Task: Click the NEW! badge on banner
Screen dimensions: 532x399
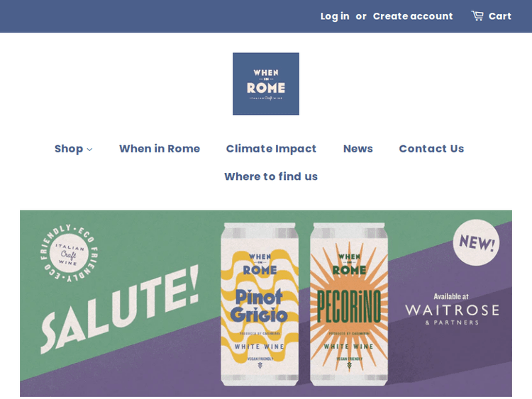Action: tap(476, 242)
